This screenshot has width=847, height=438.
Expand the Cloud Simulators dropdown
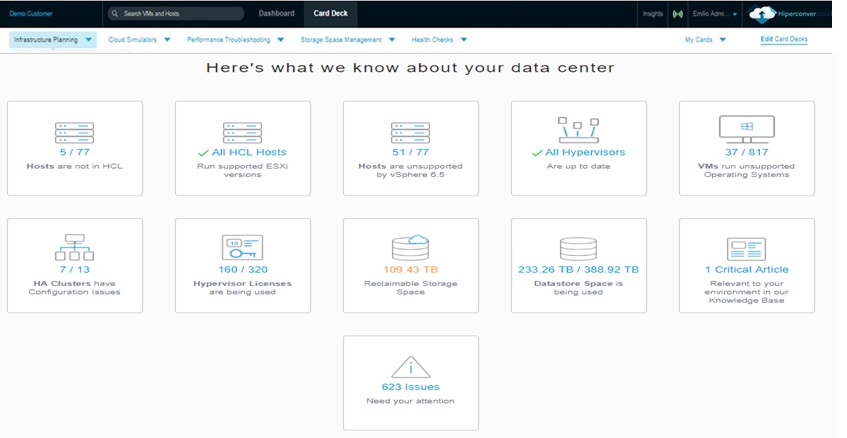coord(139,40)
